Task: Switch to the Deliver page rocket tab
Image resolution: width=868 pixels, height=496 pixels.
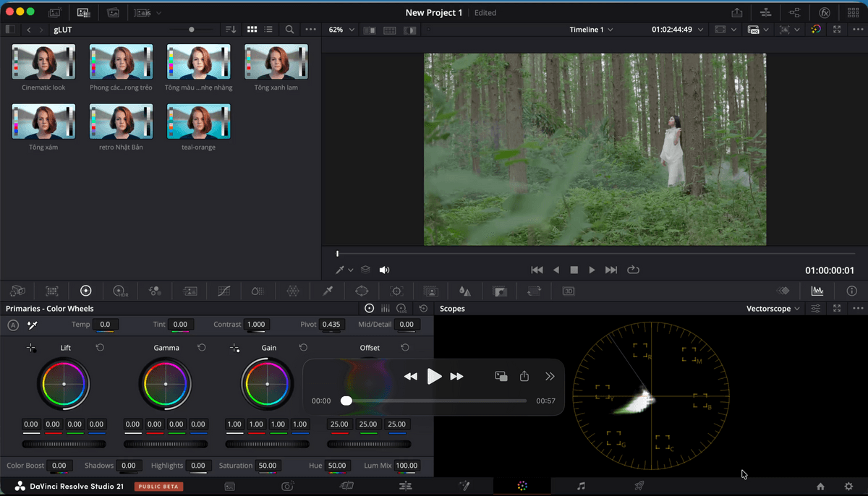Action: (x=639, y=487)
